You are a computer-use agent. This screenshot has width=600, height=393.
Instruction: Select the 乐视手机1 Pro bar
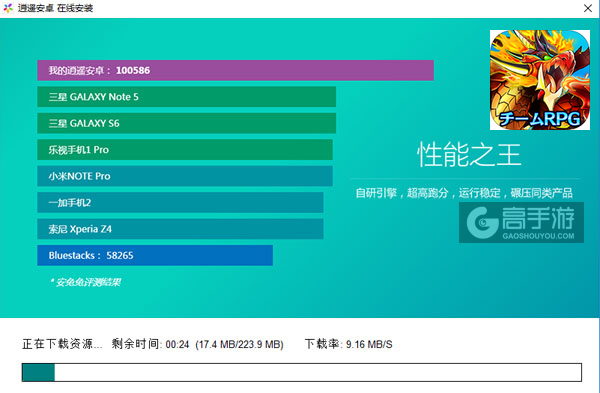click(x=185, y=150)
